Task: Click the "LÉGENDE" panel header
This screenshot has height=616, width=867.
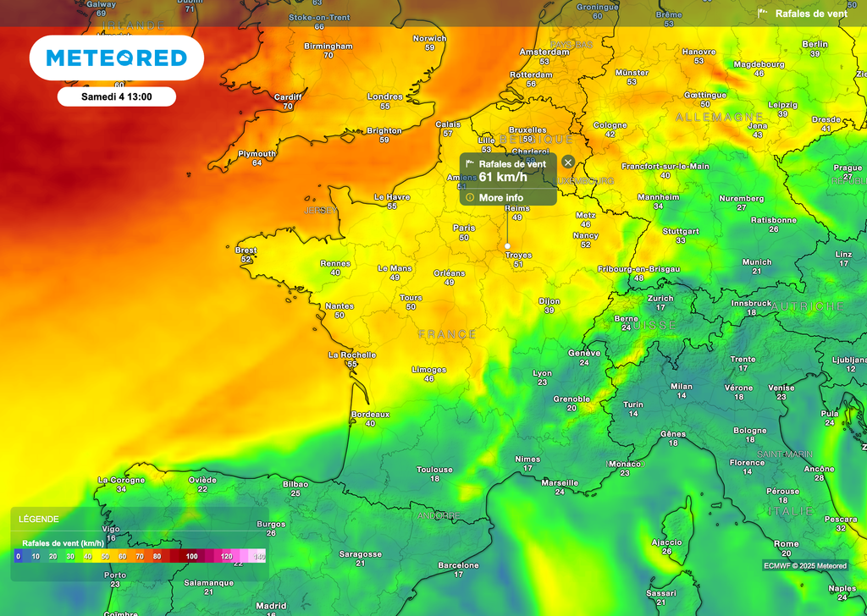Action: (38, 519)
